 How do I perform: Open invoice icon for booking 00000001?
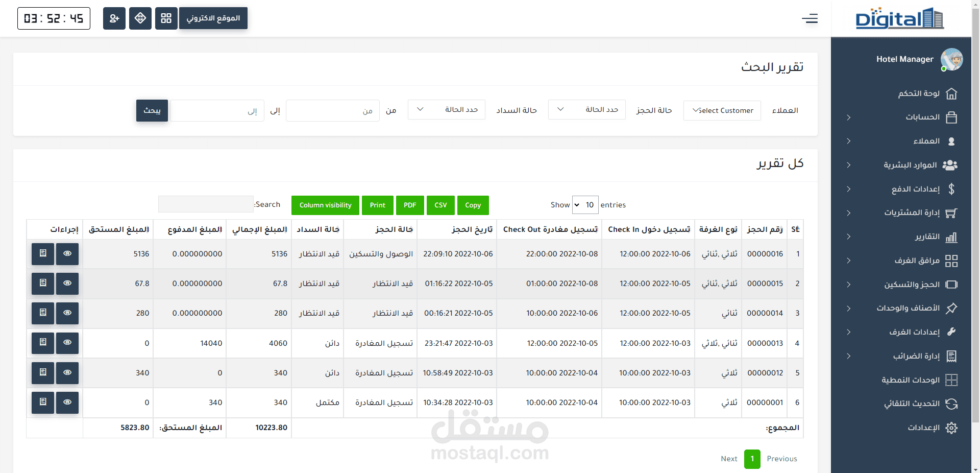point(43,403)
